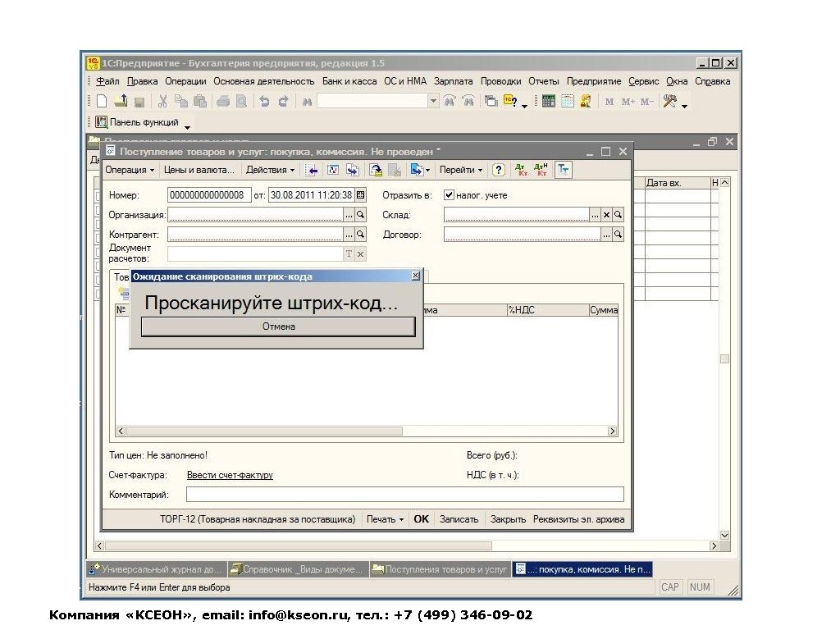Click the hammer and wrench settings icon

pos(669,101)
